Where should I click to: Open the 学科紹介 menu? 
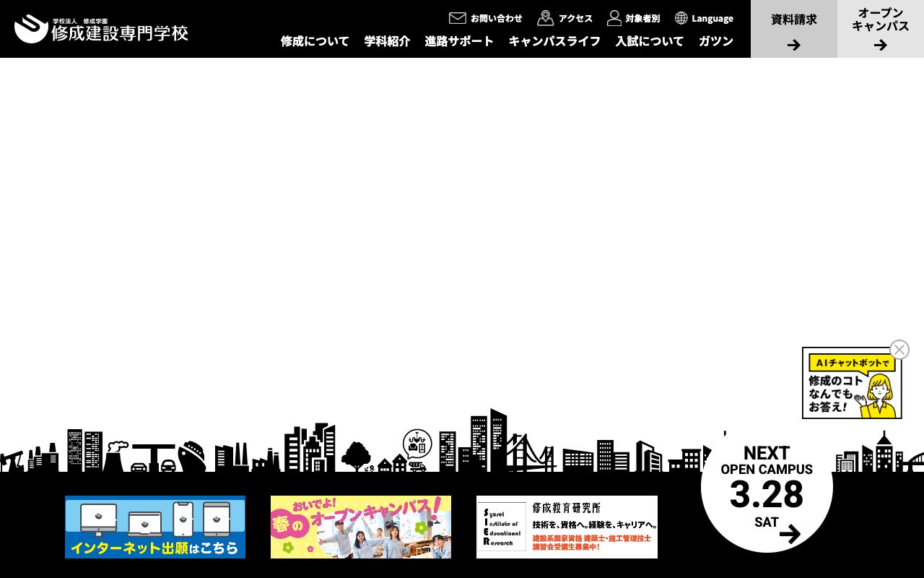click(387, 41)
